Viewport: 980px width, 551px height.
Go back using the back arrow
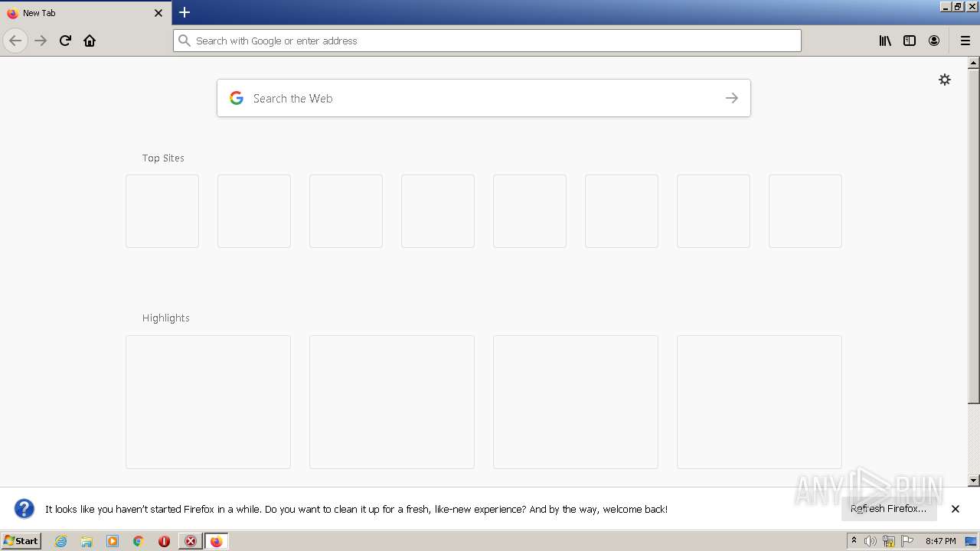[15, 41]
